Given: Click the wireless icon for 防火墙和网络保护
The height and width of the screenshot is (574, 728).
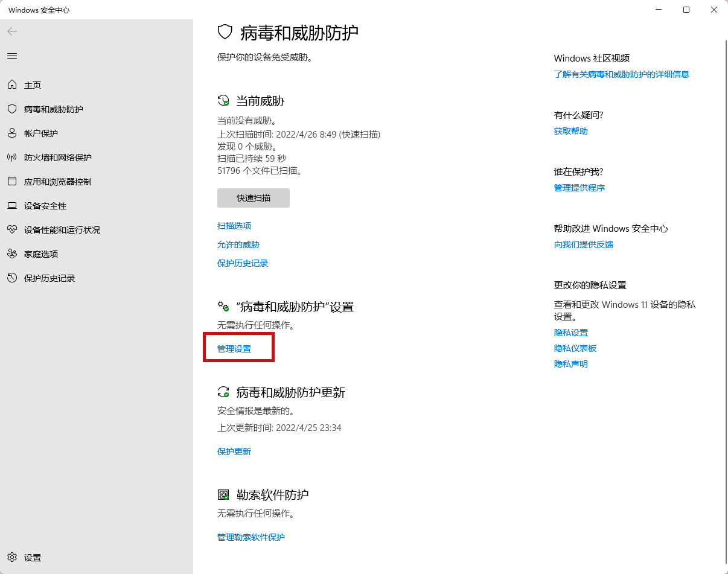Looking at the screenshot, I should click(x=12, y=158).
